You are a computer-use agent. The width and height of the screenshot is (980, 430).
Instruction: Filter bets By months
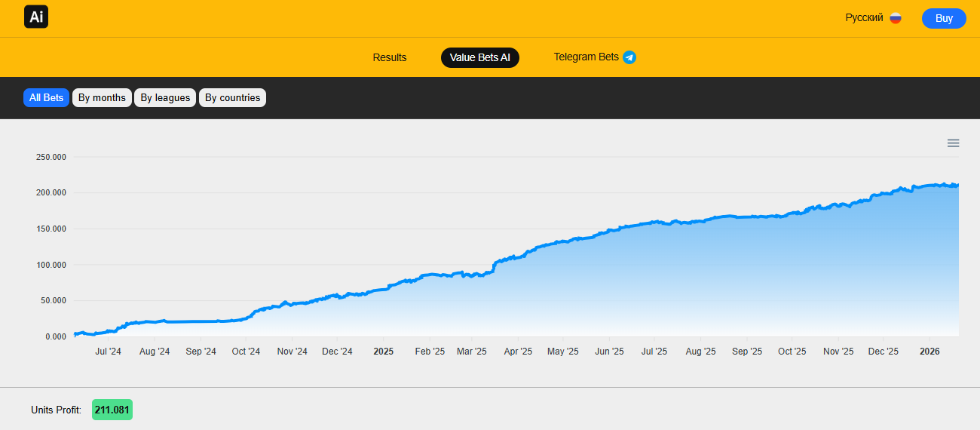(102, 98)
